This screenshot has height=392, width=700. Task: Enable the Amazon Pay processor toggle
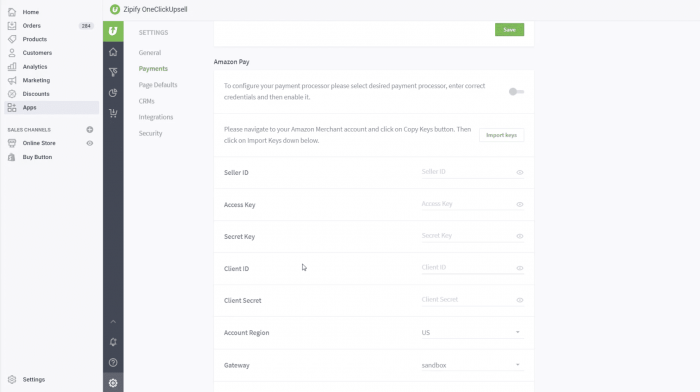(516, 92)
